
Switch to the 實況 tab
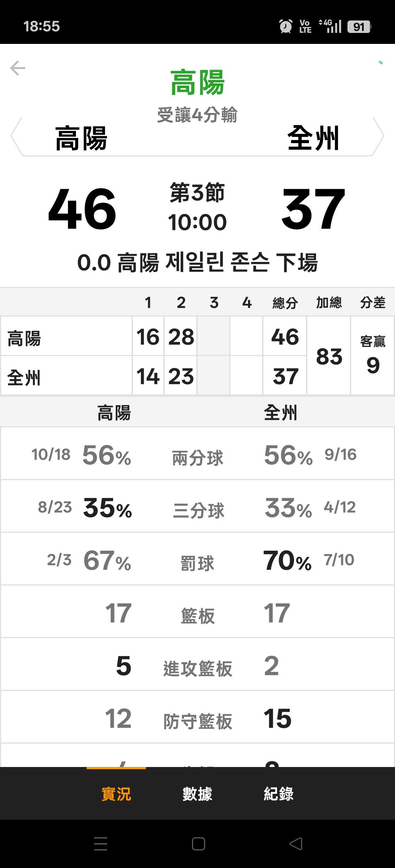click(116, 794)
